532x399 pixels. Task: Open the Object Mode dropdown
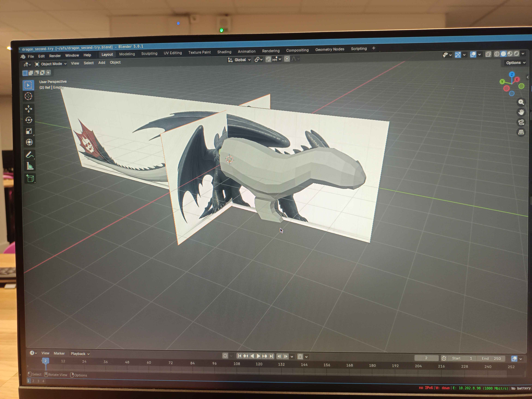pos(51,64)
